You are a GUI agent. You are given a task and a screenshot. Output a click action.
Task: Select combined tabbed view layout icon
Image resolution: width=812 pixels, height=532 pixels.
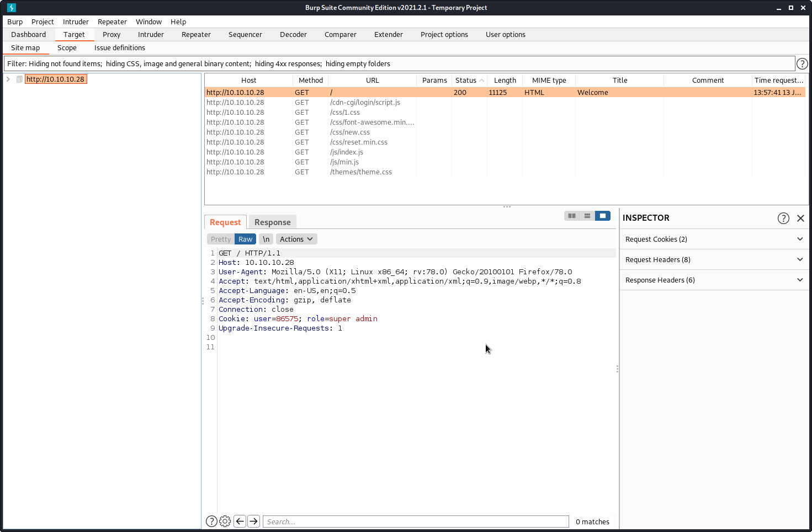click(603, 216)
